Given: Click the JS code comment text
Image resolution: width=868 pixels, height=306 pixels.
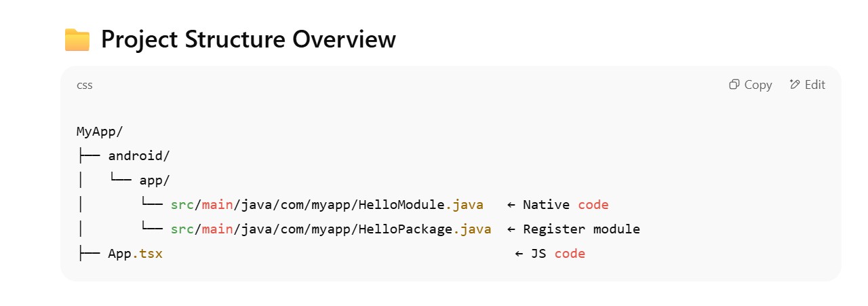Looking at the screenshot, I should (557, 254).
